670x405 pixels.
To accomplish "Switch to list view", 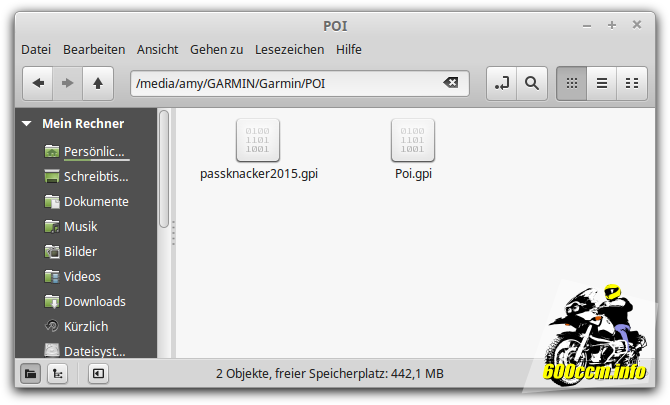I will pyautogui.click(x=602, y=84).
